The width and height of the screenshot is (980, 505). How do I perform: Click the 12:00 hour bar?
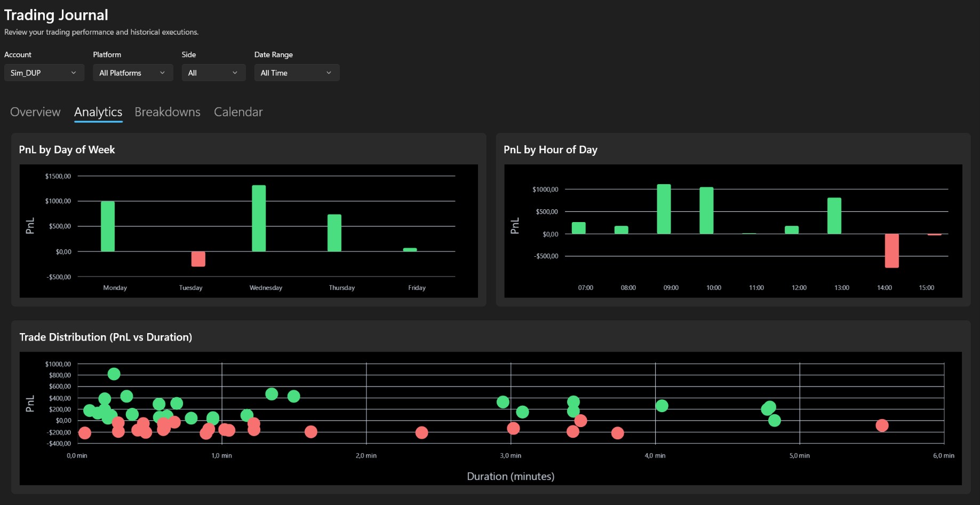pyautogui.click(x=792, y=230)
